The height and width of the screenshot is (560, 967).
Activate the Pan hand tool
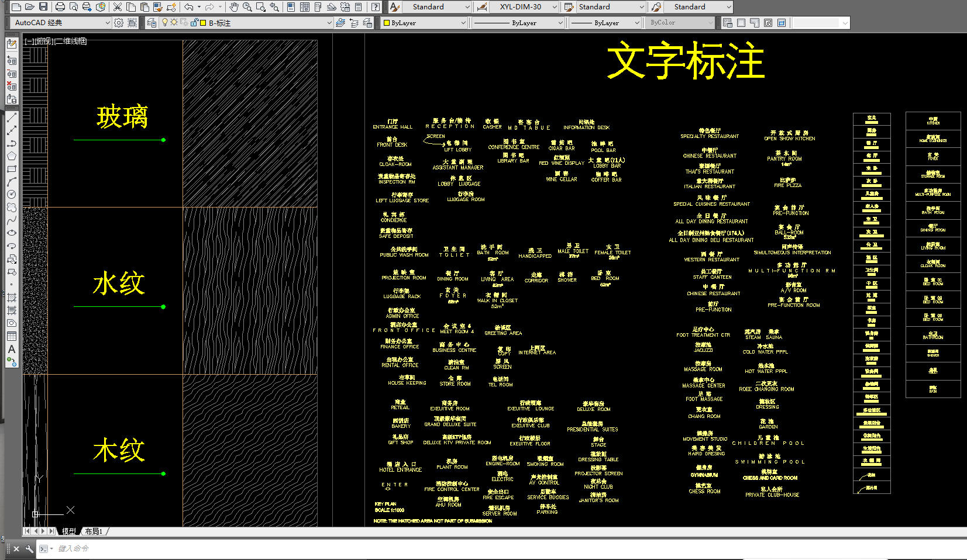pos(233,7)
